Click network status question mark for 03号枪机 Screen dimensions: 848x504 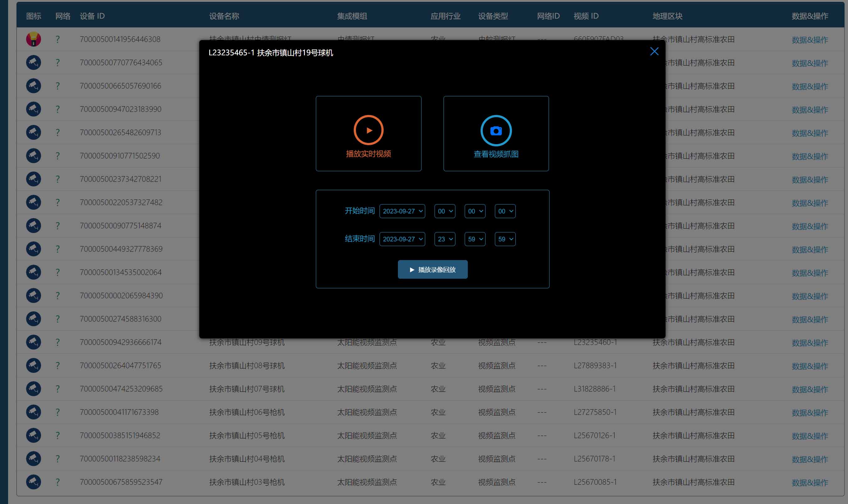click(58, 482)
